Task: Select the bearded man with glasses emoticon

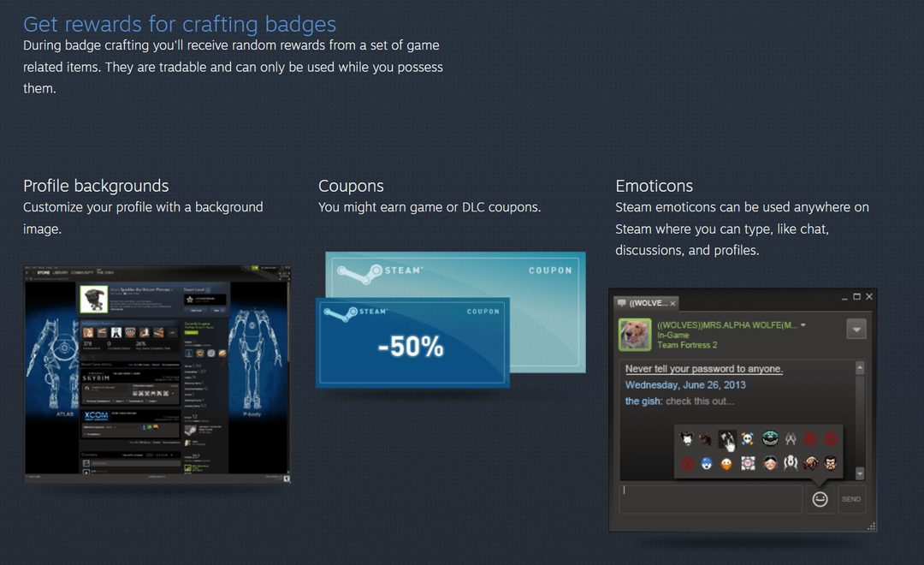Action: [x=830, y=464]
